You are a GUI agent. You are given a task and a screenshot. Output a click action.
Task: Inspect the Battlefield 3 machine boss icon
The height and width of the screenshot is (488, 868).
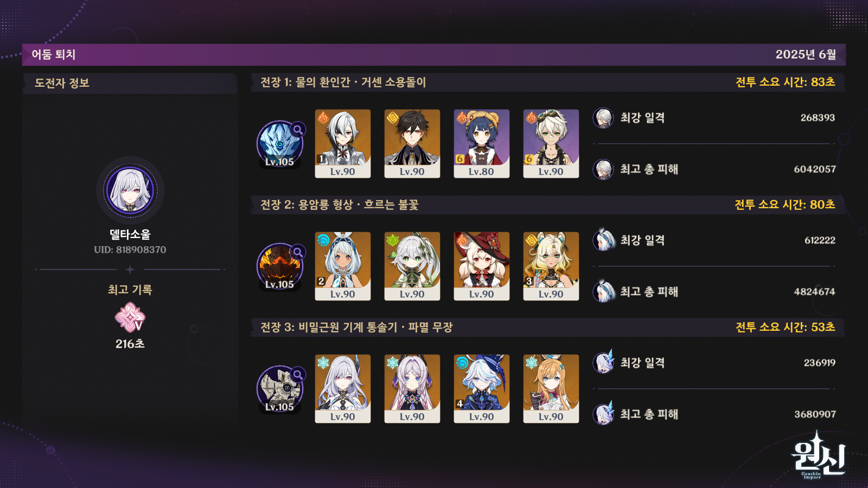(x=280, y=389)
